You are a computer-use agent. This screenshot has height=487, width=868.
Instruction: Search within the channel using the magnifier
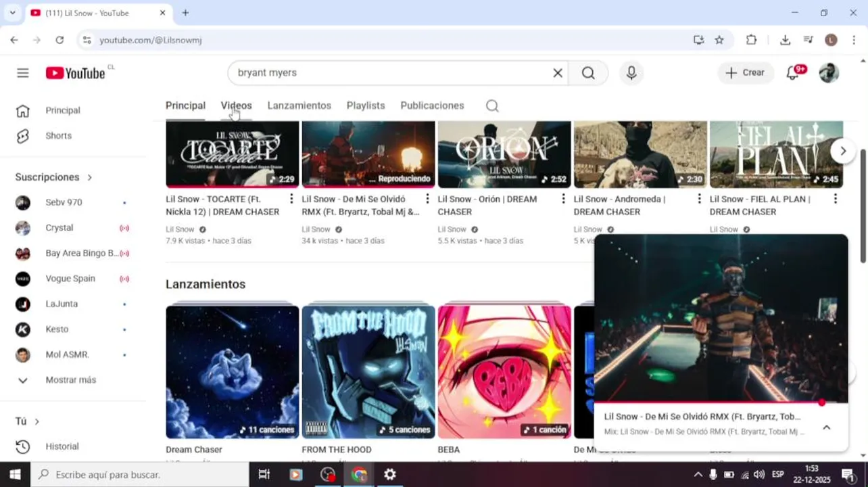[492, 106]
